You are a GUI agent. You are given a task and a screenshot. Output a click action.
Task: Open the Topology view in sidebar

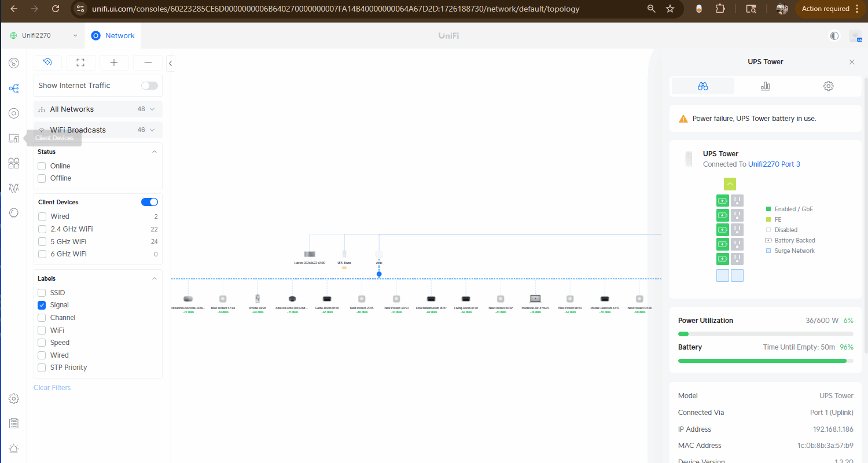[x=14, y=89]
